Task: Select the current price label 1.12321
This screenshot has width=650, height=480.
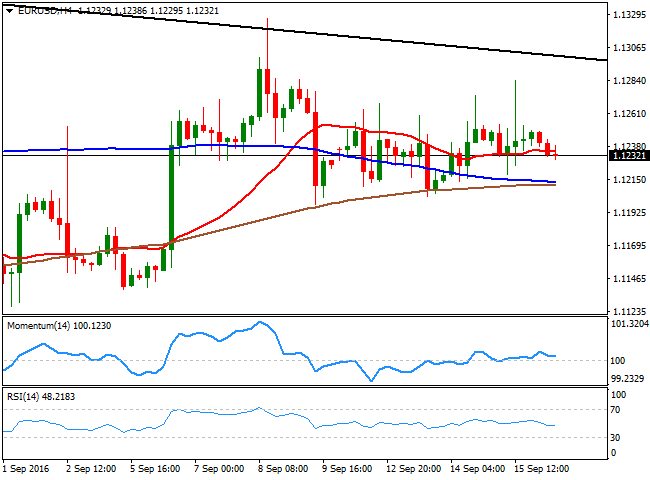Action: click(629, 155)
